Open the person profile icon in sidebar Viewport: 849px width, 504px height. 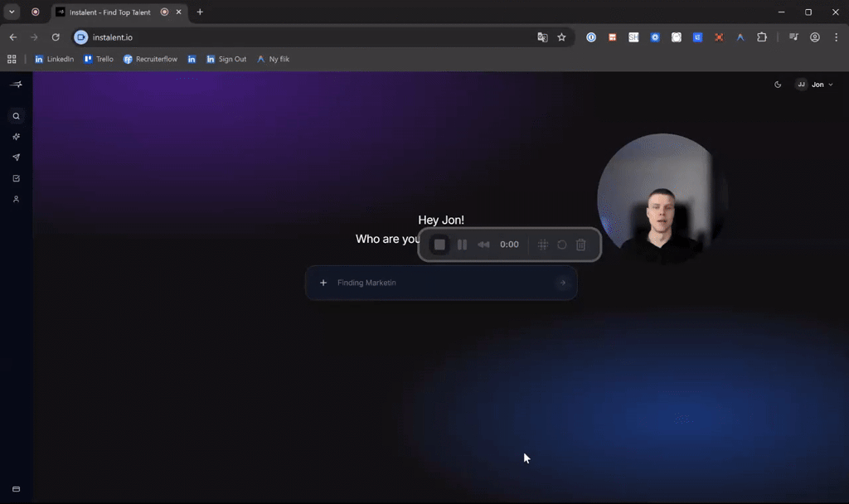pyautogui.click(x=17, y=199)
